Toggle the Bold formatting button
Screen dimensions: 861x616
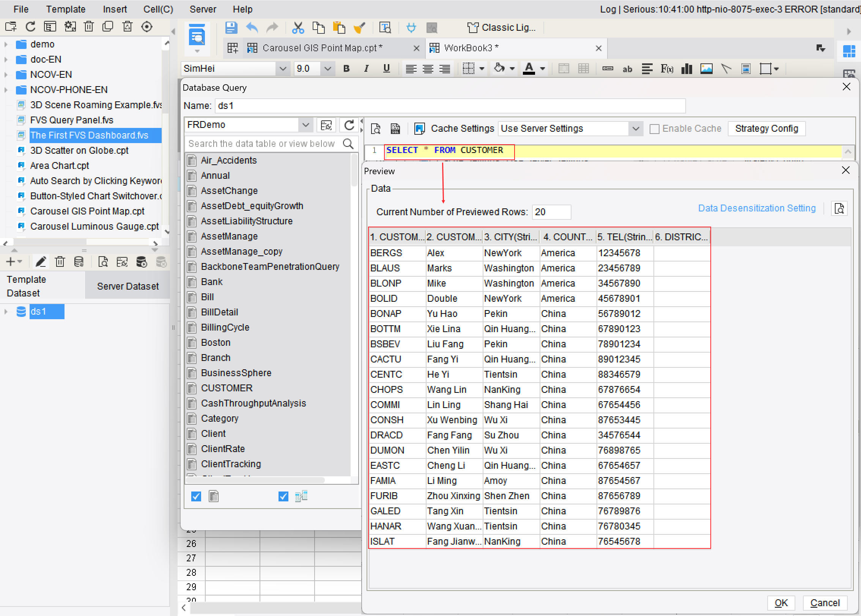point(346,68)
